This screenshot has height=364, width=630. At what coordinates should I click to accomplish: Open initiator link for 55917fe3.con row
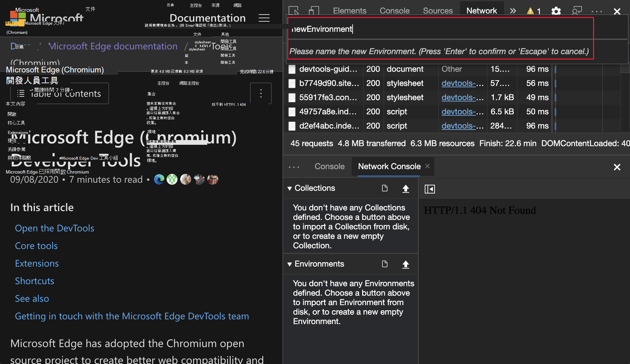pyautogui.click(x=462, y=97)
